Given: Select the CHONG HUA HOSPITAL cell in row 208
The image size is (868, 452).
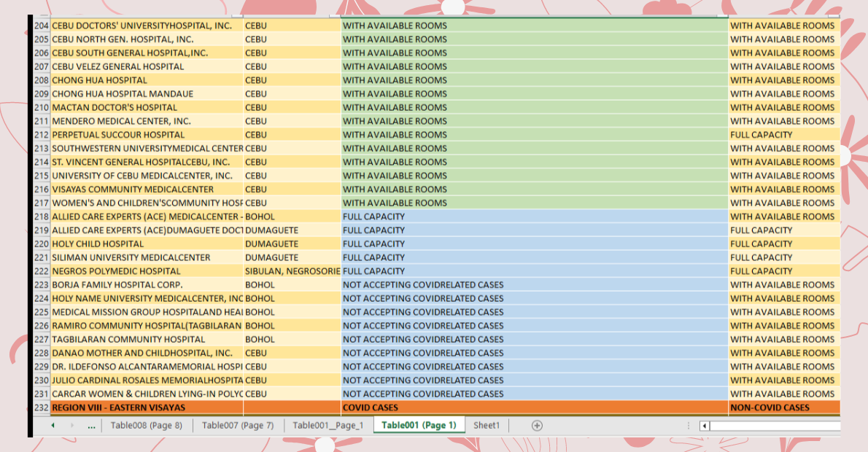Looking at the screenshot, I should tap(147, 80).
